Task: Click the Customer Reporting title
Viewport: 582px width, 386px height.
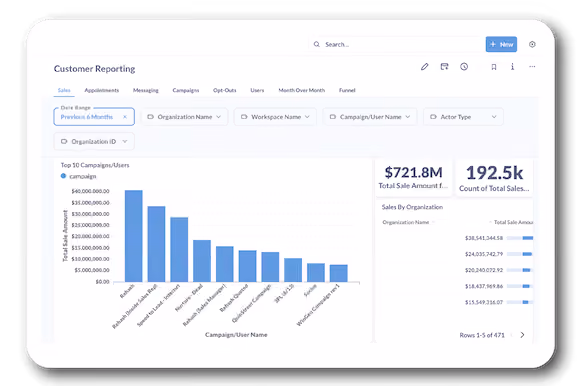Action: click(x=94, y=69)
